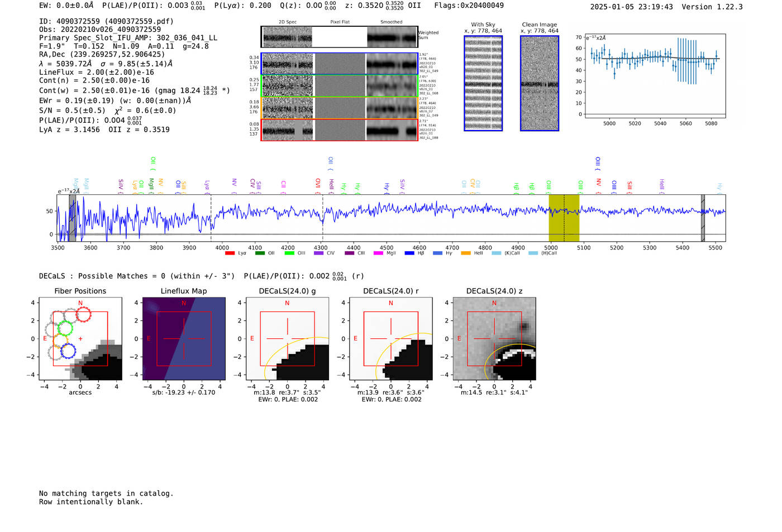Click the 'Row intentionally blank.' text
782x532 pixels.
click(91, 502)
